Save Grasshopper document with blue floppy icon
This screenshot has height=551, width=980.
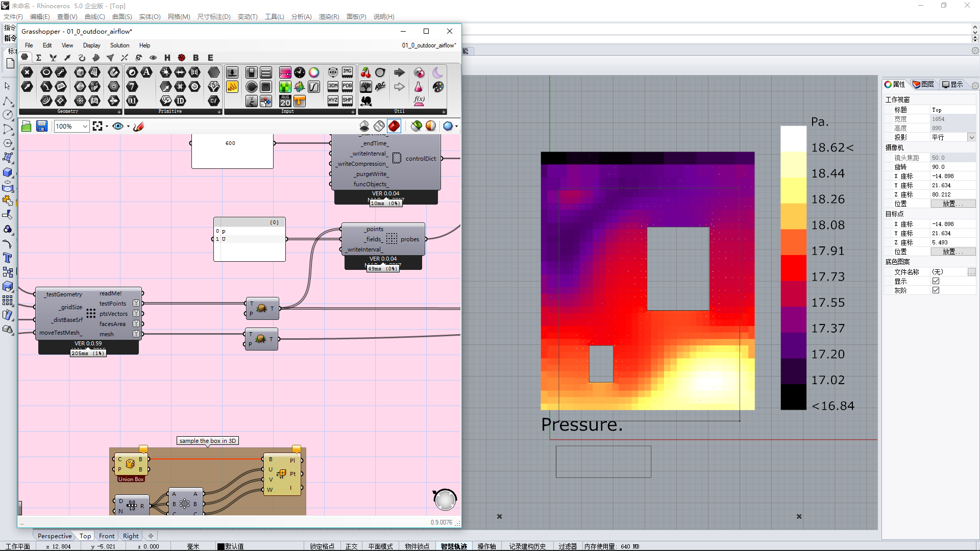42,126
